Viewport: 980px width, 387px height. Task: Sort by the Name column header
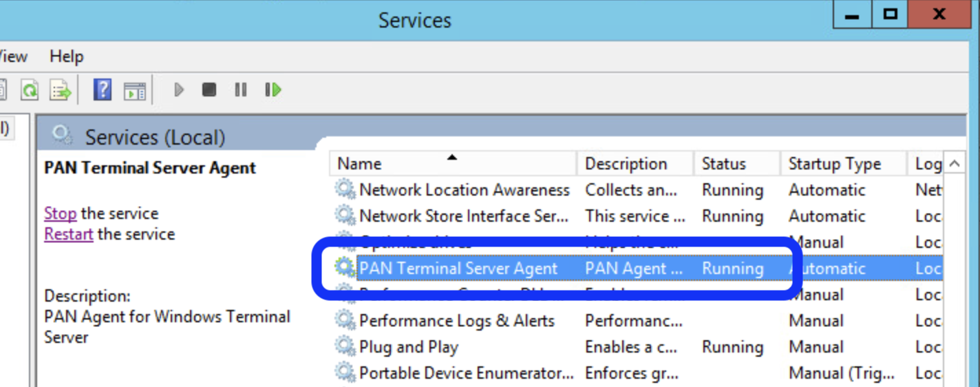453,164
